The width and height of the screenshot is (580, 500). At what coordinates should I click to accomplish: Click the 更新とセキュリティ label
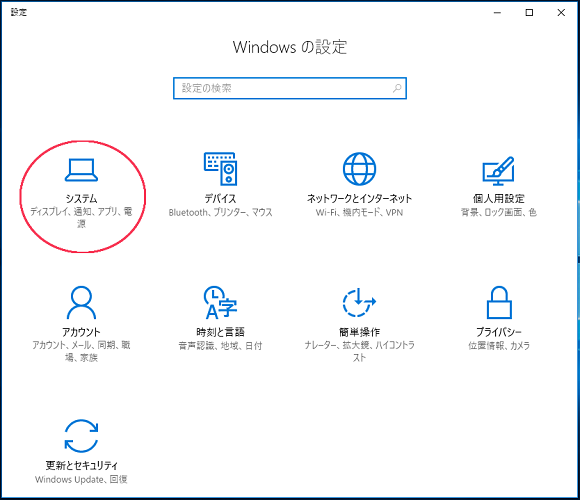[x=81, y=466]
